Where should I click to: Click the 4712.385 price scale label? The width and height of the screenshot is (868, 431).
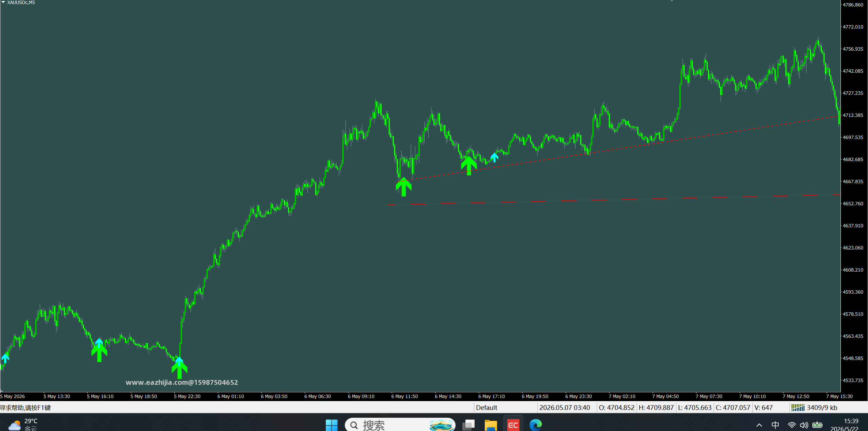click(853, 115)
